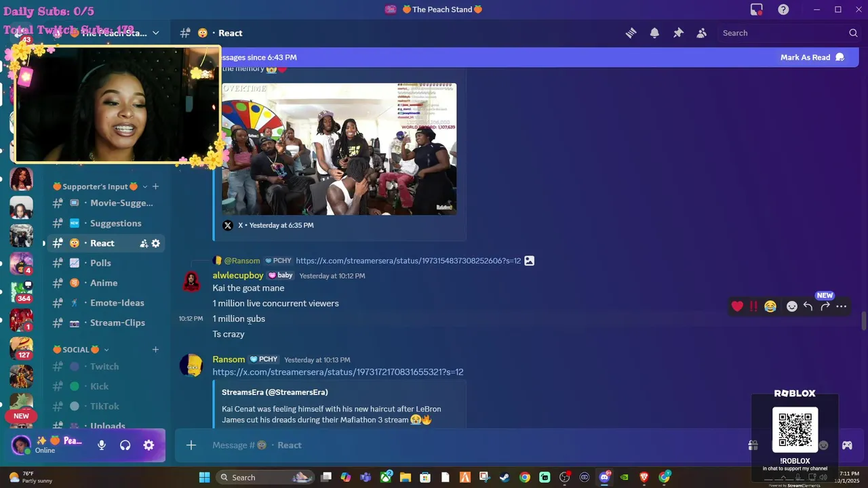
Task: Open User Settings gear in user panel
Action: point(149,445)
